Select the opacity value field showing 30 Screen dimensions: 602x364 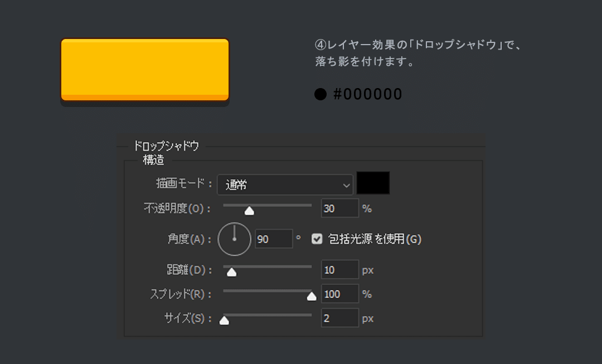[339, 208]
